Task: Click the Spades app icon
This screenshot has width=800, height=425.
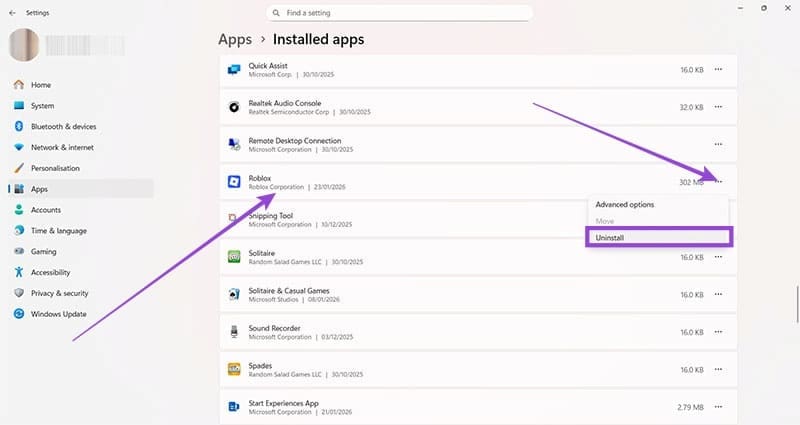Action: point(233,369)
